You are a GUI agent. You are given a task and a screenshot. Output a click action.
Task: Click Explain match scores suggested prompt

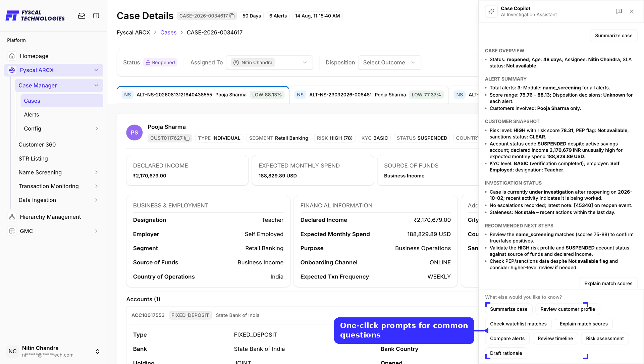click(584, 324)
